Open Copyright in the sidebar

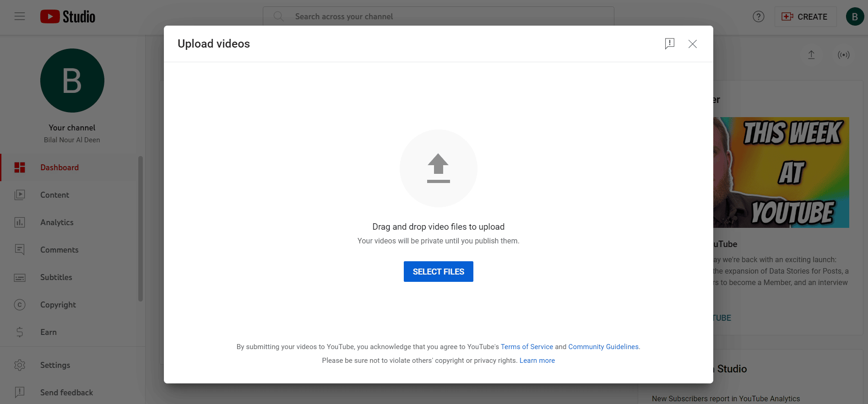click(x=69, y=305)
